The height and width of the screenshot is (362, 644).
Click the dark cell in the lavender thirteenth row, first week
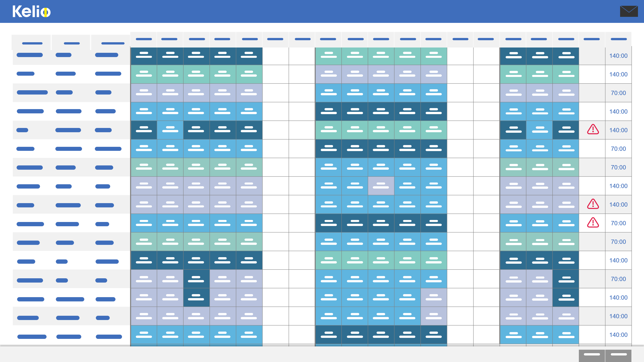[x=196, y=279]
